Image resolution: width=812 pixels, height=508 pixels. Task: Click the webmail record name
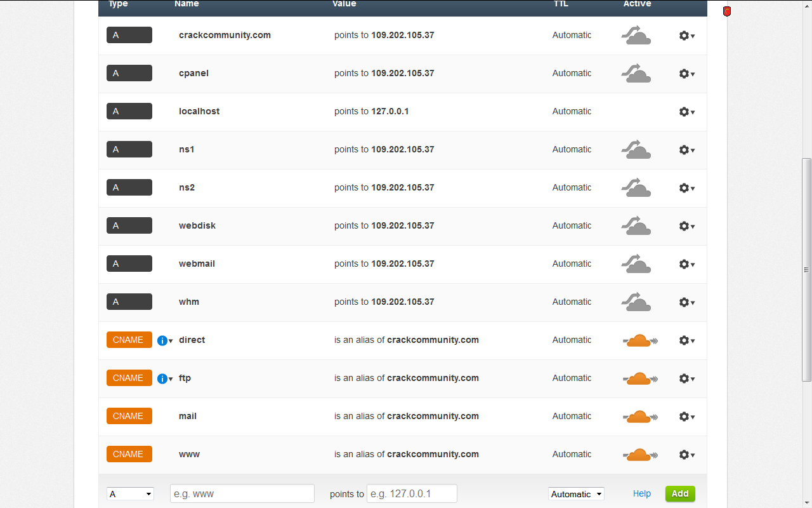[197, 264]
